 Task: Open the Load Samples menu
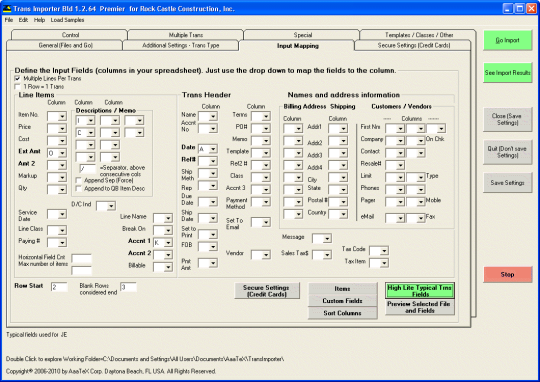coord(67,20)
